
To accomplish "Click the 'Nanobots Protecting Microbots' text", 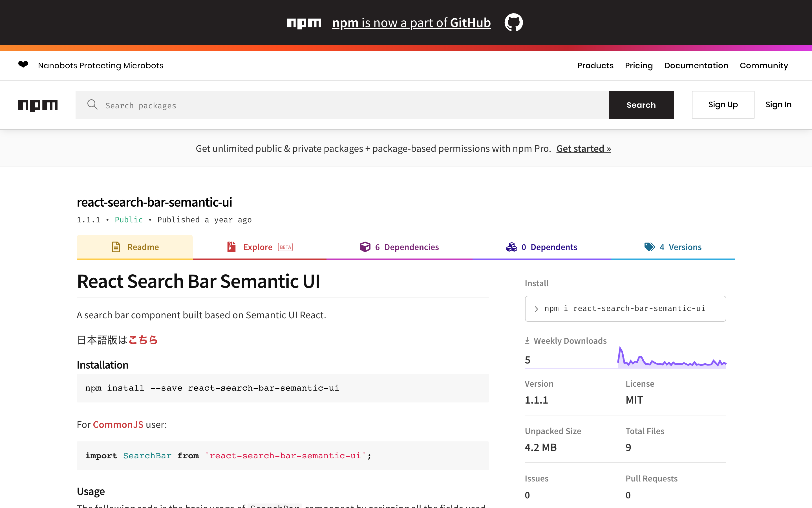I will [101, 65].
